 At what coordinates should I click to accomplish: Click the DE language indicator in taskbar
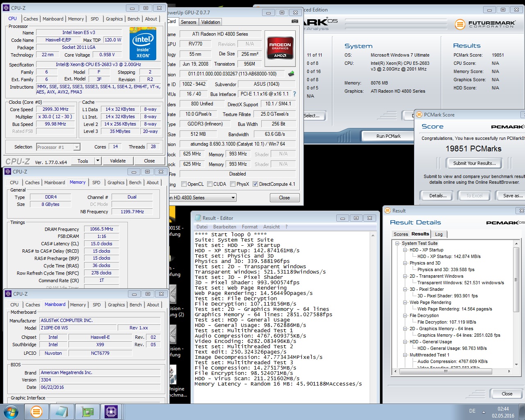pyautogui.click(x=472, y=411)
